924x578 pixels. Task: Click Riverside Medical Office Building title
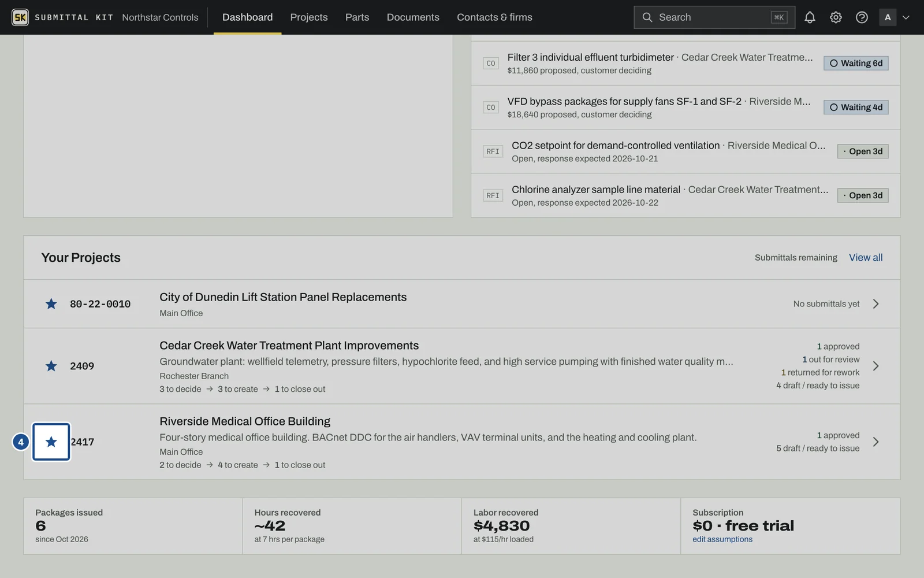[x=245, y=421]
